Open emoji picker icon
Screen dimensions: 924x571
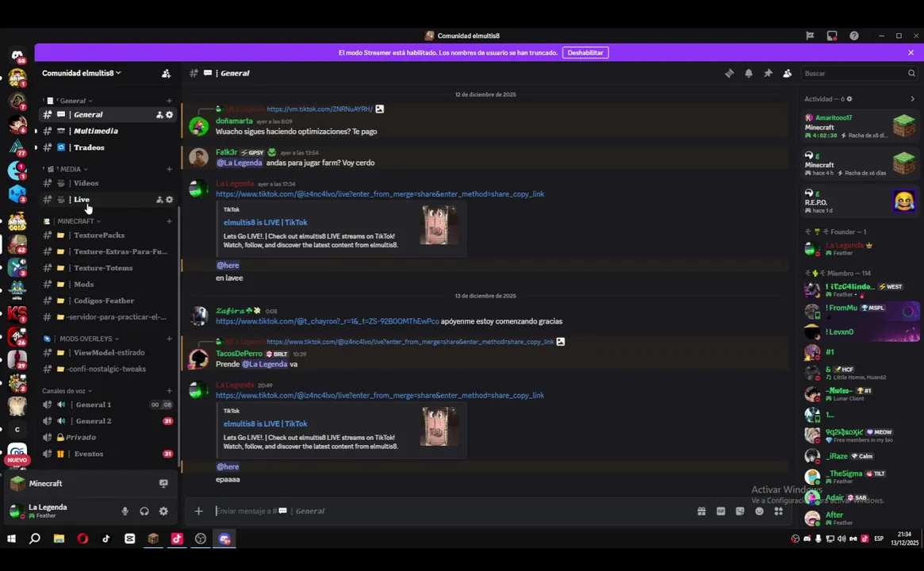coord(759,511)
